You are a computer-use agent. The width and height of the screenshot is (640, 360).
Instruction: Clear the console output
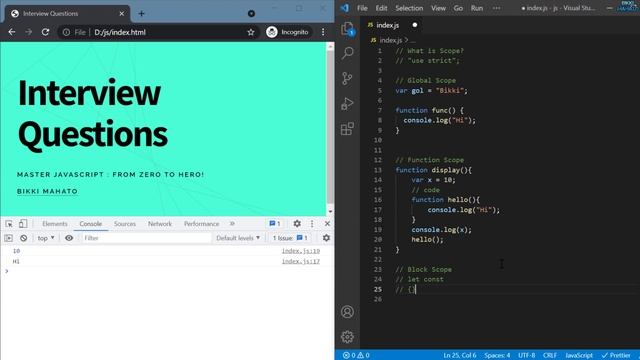[x=24, y=238]
